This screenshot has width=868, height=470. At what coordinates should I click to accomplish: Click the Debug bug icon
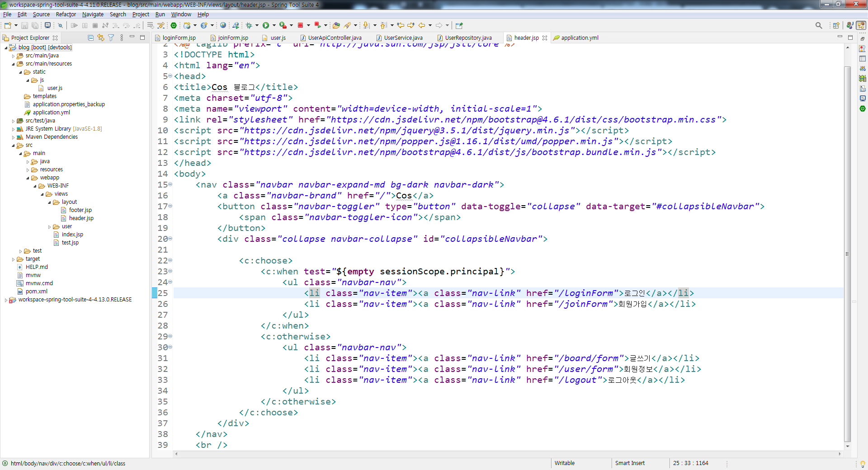249,25
